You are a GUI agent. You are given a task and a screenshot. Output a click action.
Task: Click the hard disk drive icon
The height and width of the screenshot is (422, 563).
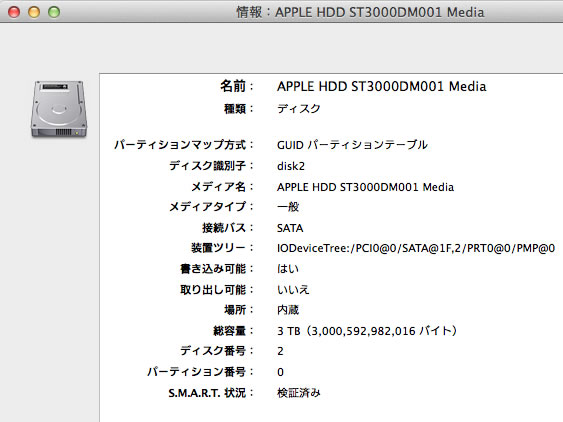[x=59, y=109]
